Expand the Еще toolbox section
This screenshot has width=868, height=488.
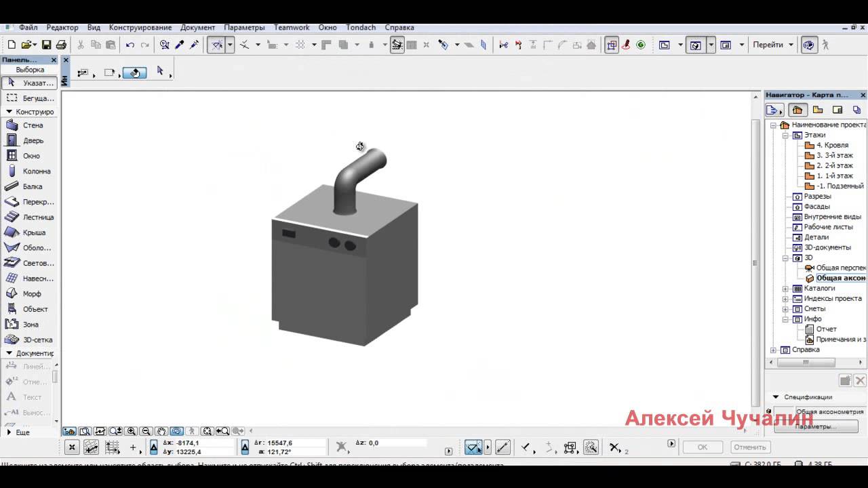click(x=9, y=432)
